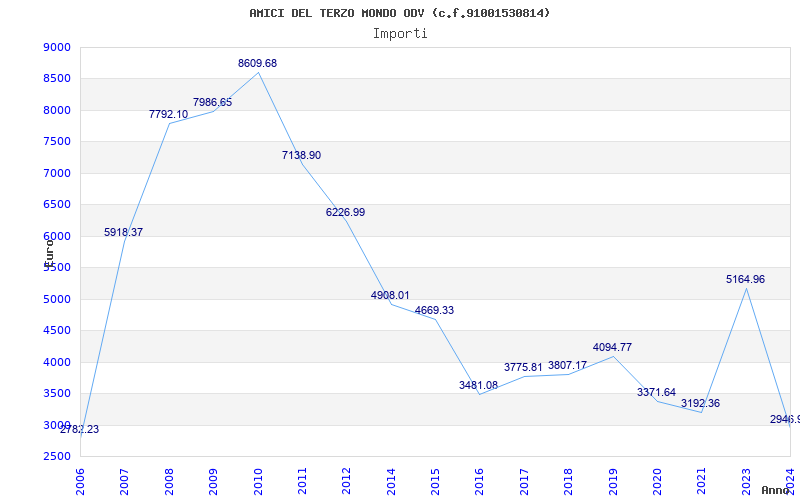The width and height of the screenshot is (800, 500).
Task: Click the 7138.90 value label
Action: point(301,156)
